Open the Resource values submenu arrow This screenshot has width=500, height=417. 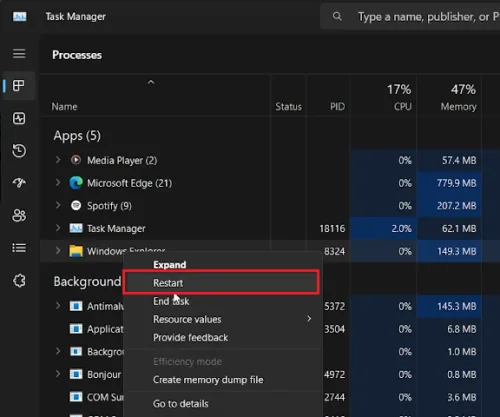pos(309,319)
